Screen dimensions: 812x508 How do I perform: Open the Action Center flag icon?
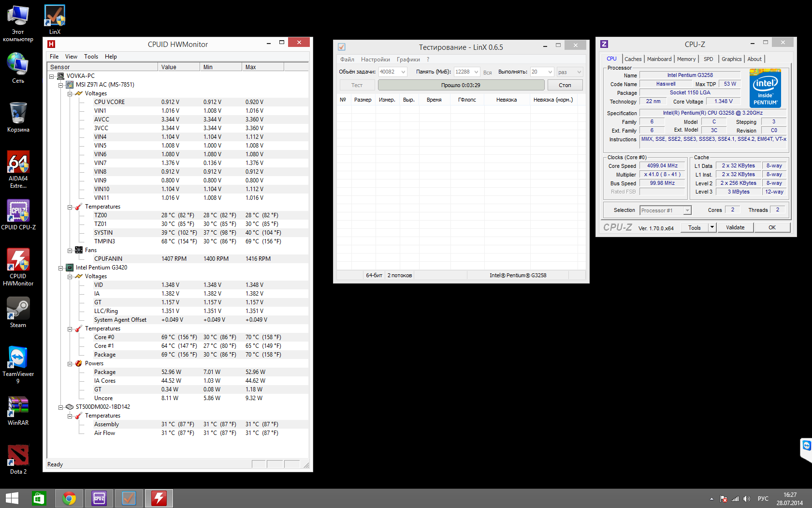pyautogui.click(x=724, y=499)
